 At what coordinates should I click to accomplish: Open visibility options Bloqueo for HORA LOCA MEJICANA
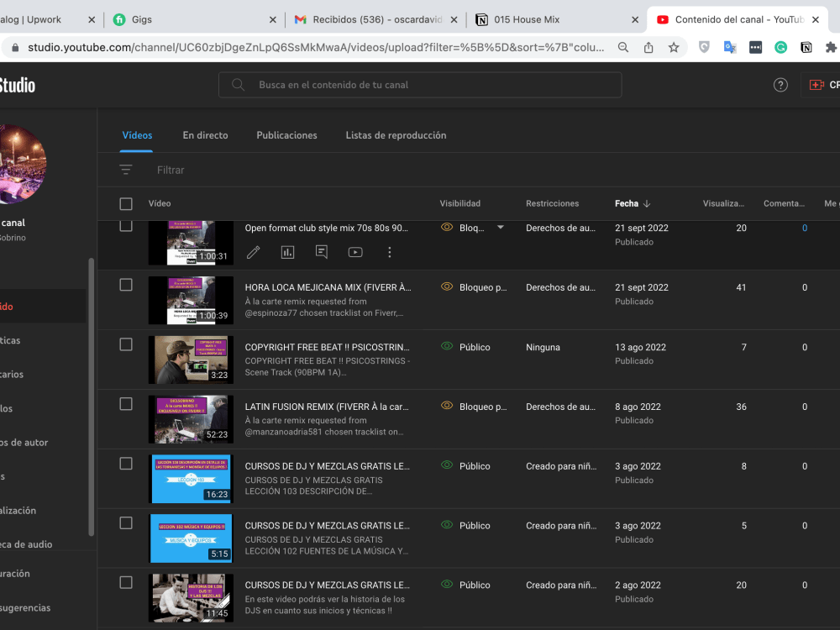483,287
